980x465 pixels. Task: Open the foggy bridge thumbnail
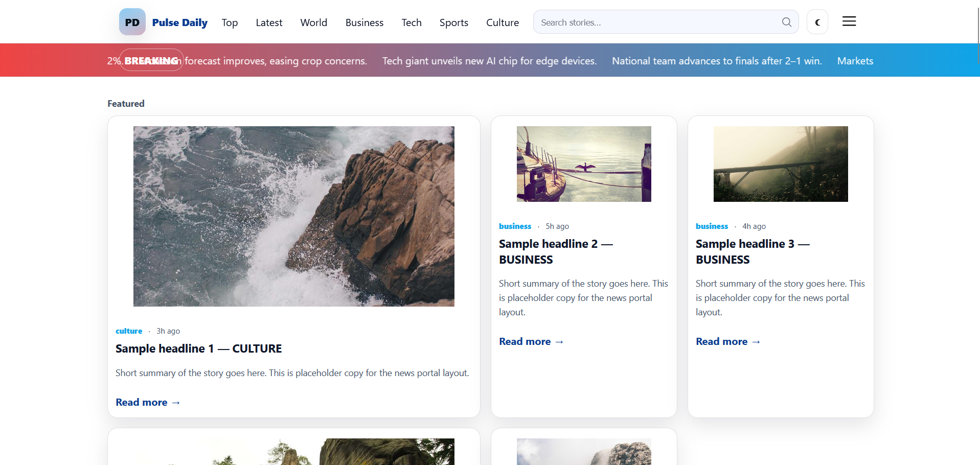point(781,164)
